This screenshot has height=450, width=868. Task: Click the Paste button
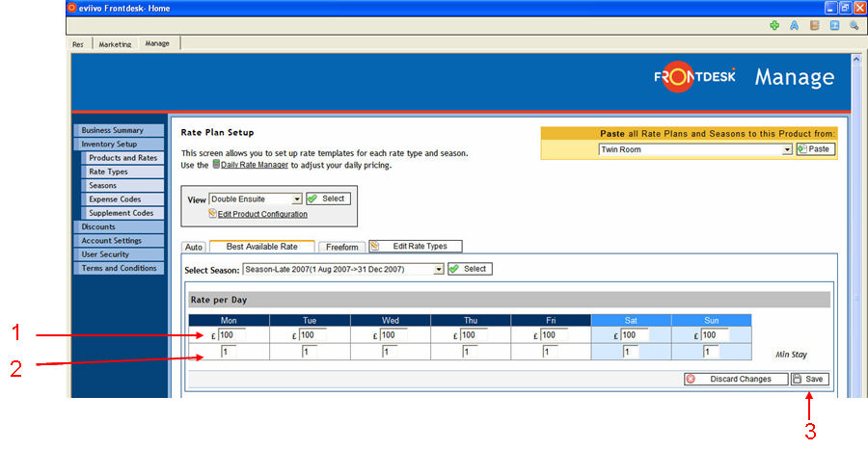point(815,149)
